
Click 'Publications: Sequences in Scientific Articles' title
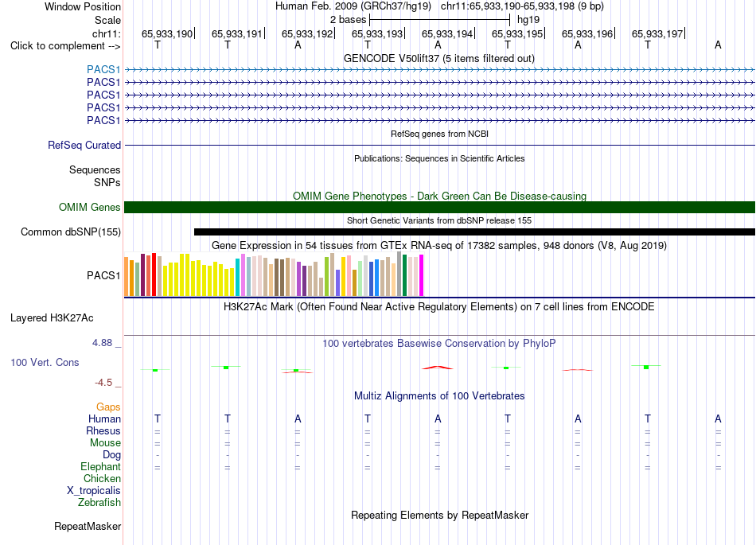pos(439,158)
